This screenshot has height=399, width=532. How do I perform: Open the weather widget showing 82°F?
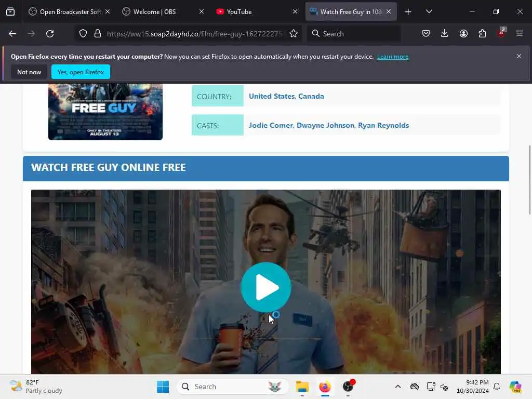[x=36, y=387]
